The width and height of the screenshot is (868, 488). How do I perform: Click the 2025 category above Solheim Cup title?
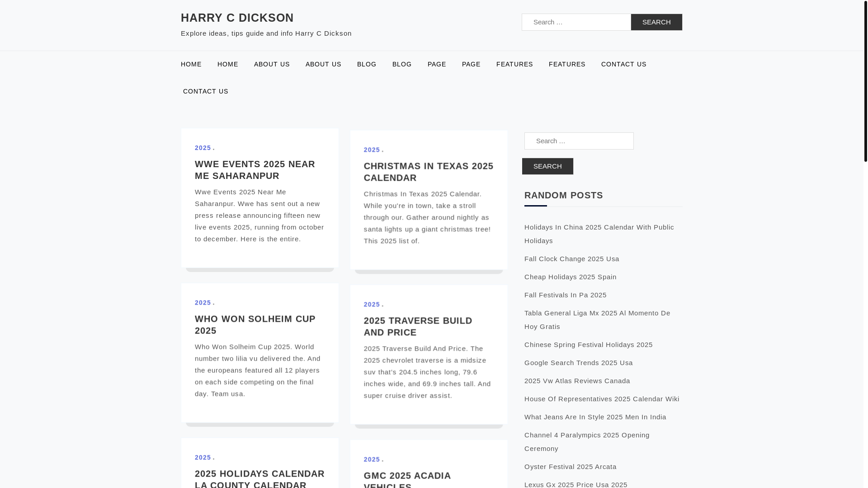(203, 303)
